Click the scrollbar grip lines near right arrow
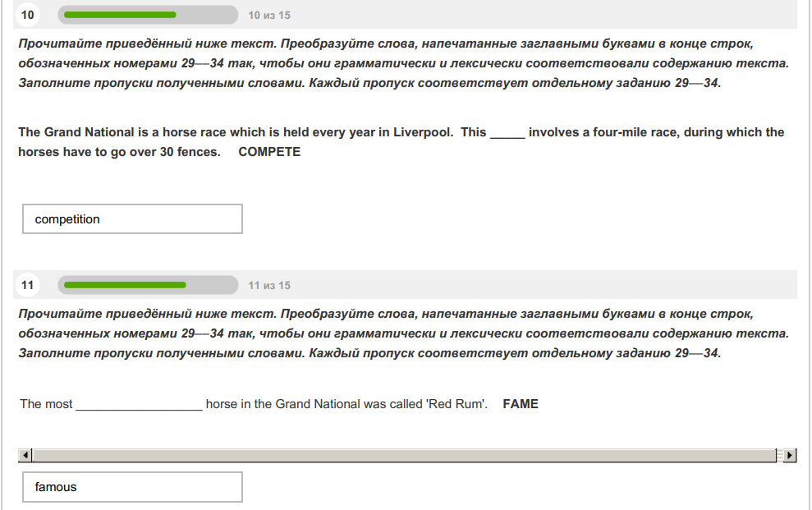812x510 pixels. point(780,455)
